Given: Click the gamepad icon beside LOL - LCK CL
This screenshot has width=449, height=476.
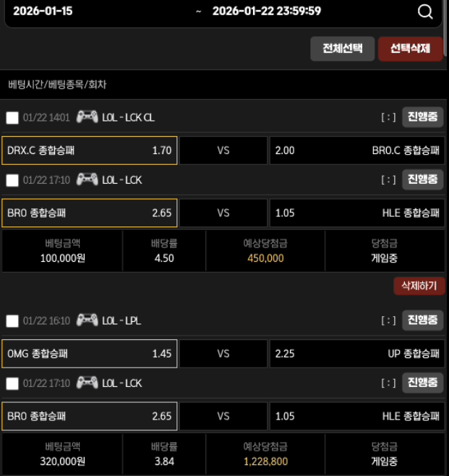Looking at the screenshot, I should 87,116.
